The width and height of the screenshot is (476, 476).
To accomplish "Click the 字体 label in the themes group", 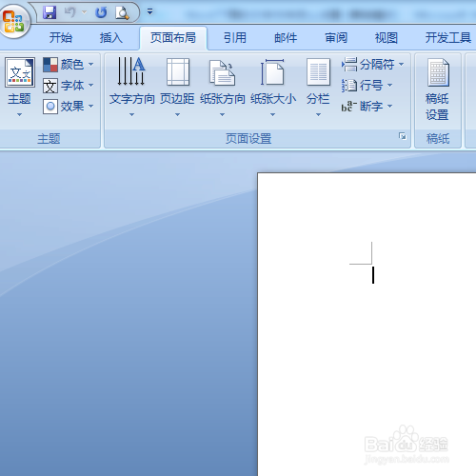I will tap(72, 86).
